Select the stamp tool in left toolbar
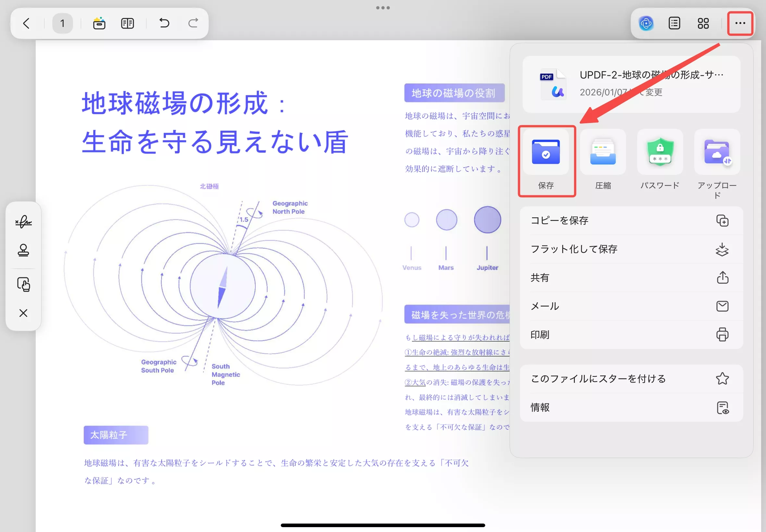The image size is (766, 532). click(23, 250)
